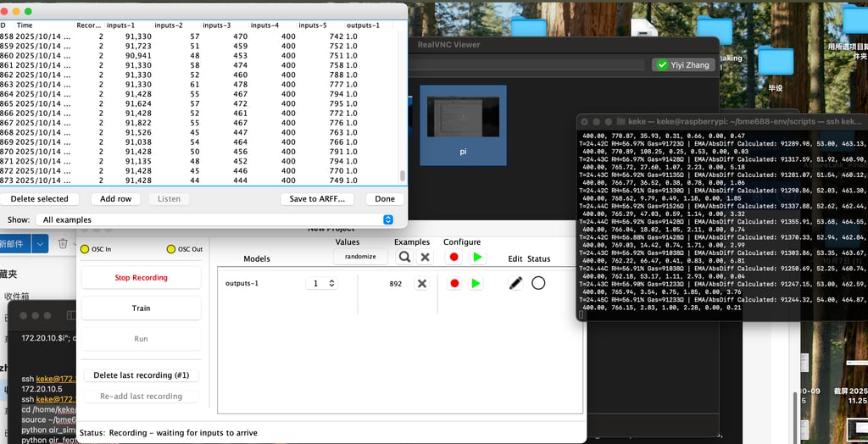Toggle recording for all models in Configure header

pyautogui.click(x=454, y=257)
